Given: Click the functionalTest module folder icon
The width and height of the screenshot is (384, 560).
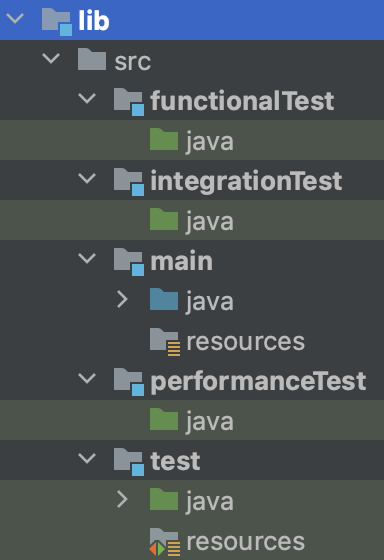Looking at the screenshot, I should click(x=129, y=102).
